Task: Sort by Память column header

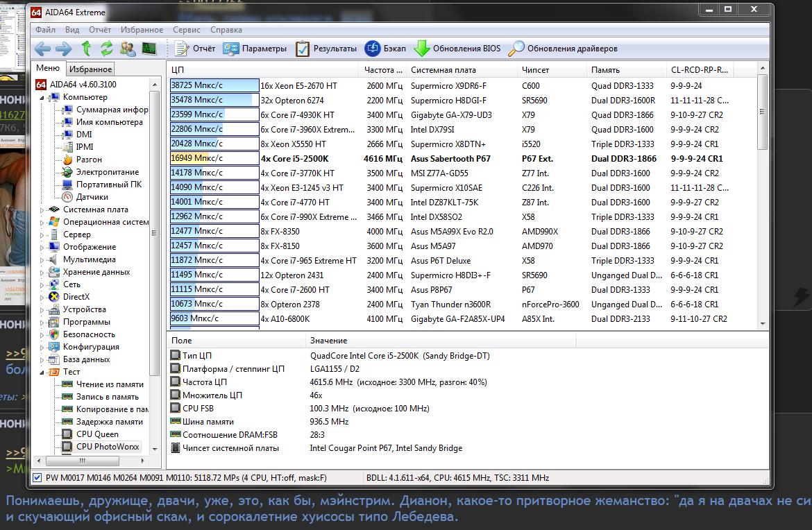Action: coord(627,69)
